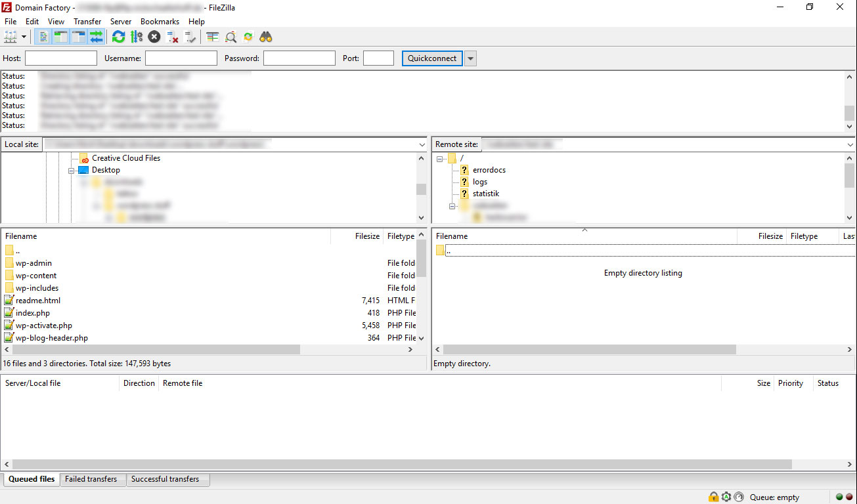This screenshot has height=504, width=857.
Task: Sort local files by the Filetype column
Action: pos(400,236)
